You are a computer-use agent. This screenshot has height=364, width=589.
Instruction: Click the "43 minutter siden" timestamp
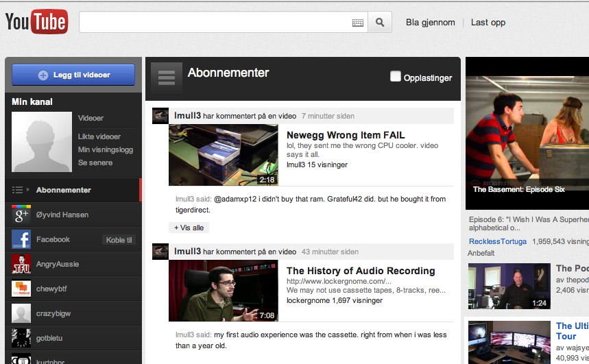(330, 252)
